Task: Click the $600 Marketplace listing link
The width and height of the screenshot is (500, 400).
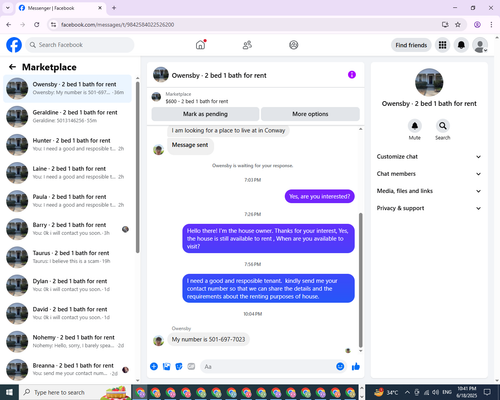Action: pyautogui.click(x=197, y=101)
